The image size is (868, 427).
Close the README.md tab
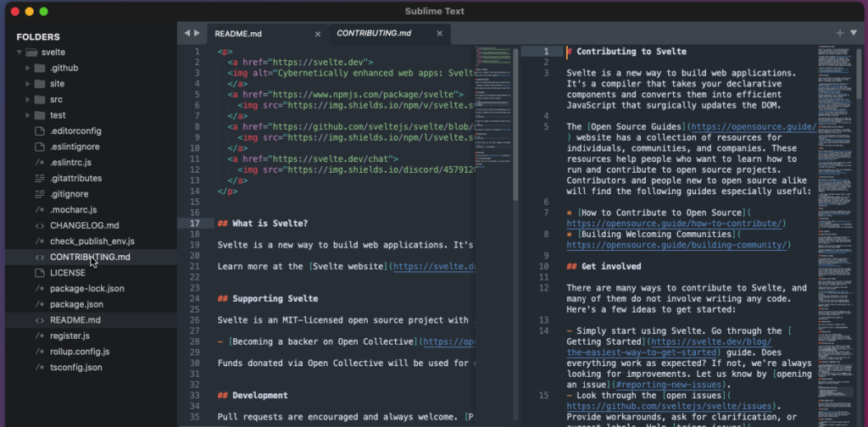tap(318, 34)
